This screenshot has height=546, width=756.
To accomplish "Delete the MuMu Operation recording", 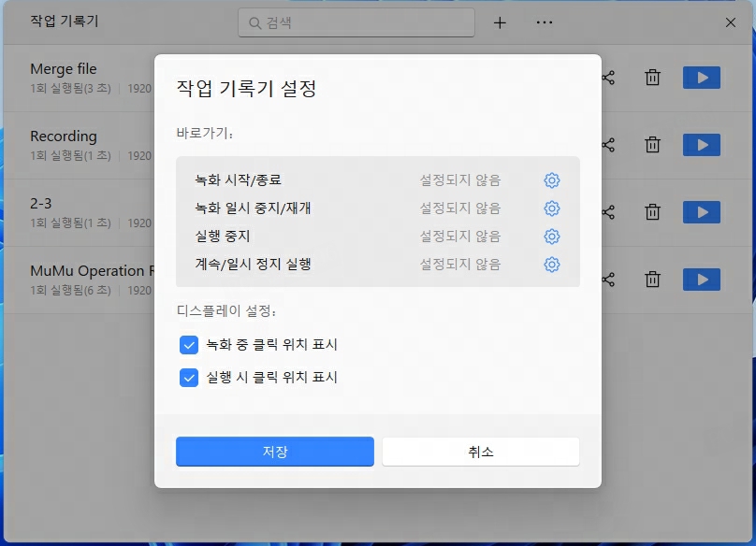I will coord(652,280).
